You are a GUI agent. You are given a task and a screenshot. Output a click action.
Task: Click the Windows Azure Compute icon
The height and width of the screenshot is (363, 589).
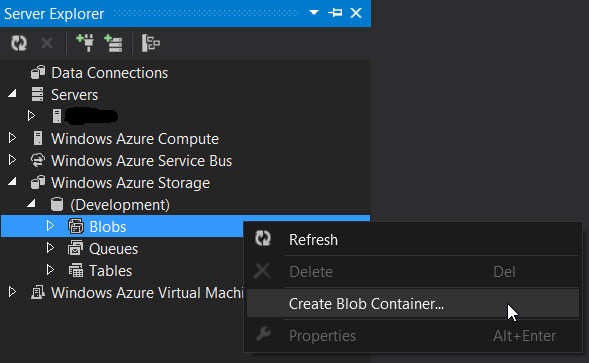coord(38,138)
